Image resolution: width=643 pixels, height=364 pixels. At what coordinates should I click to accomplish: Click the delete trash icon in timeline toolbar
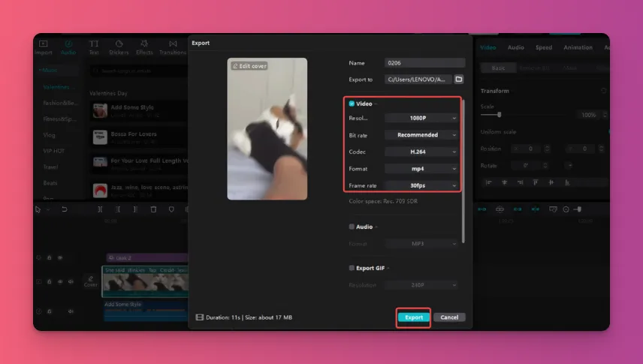point(153,209)
